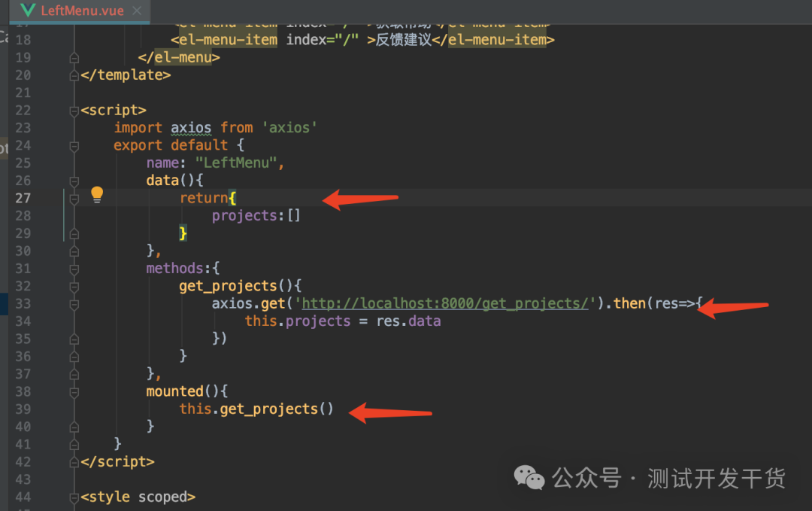Collapse the data() fold marker at line 26
812x511 pixels.
pos(74,181)
